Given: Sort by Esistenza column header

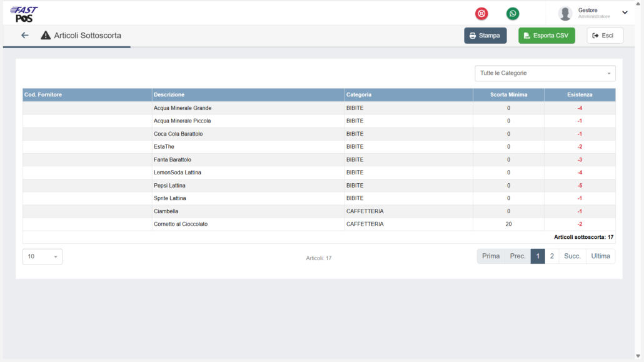Looking at the screenshot, I should [580, 94].
